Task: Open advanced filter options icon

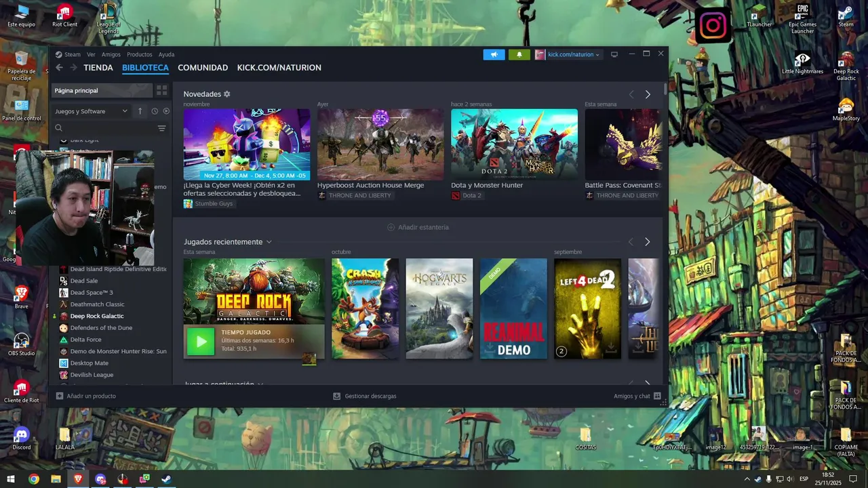Action: pyautogui.click(x=161, y=128)
